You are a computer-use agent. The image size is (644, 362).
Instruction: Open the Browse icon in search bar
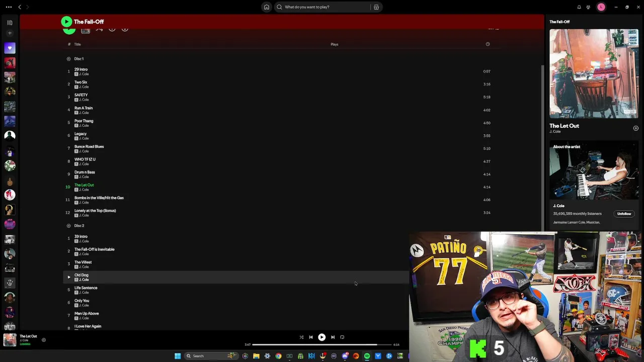click(376, 7)
